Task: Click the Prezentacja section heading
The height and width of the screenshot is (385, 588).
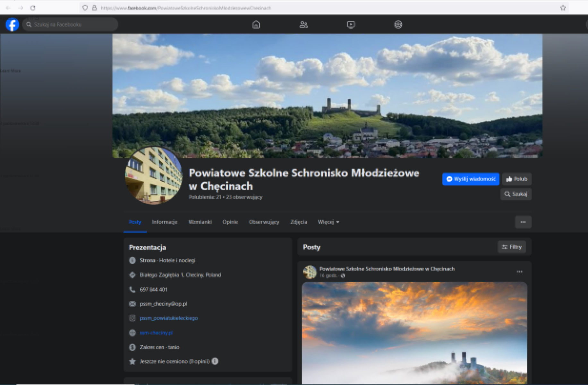Action: 147,247
